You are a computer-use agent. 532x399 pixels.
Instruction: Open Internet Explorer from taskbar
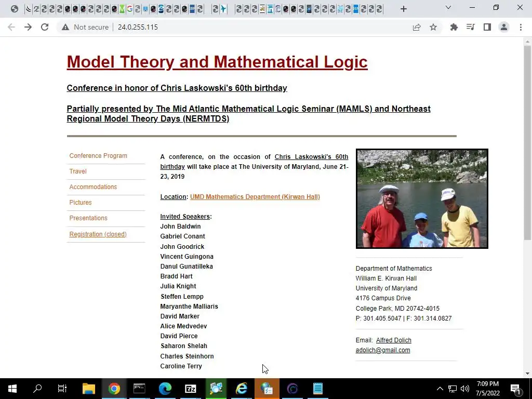[241, 389]
